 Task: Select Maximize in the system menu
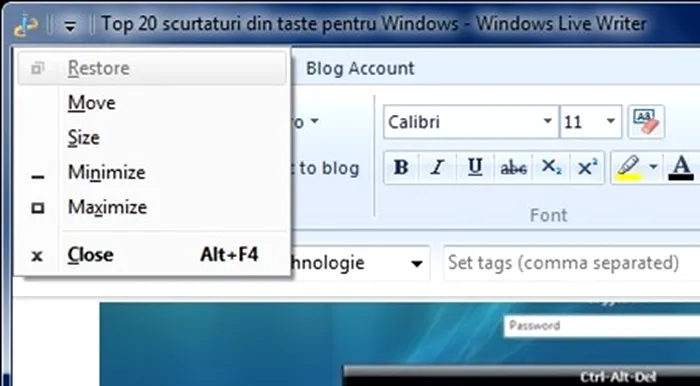(152, 207)
